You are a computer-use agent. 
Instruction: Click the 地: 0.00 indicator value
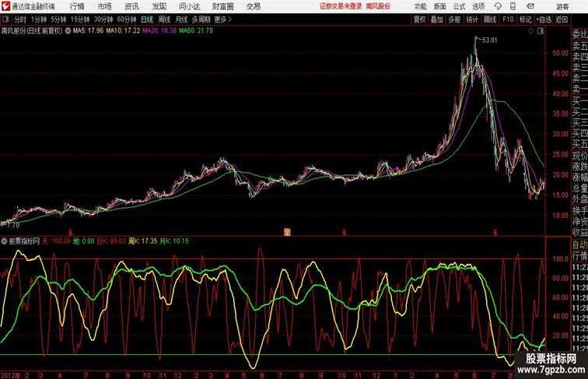[84, 241]
